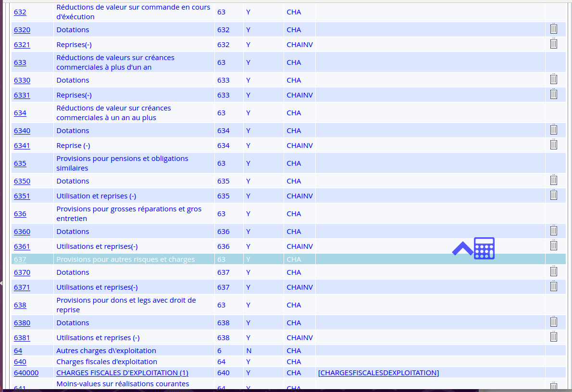572x392 pixels.
Task: Open account link 638
Action: coord(20,305)
